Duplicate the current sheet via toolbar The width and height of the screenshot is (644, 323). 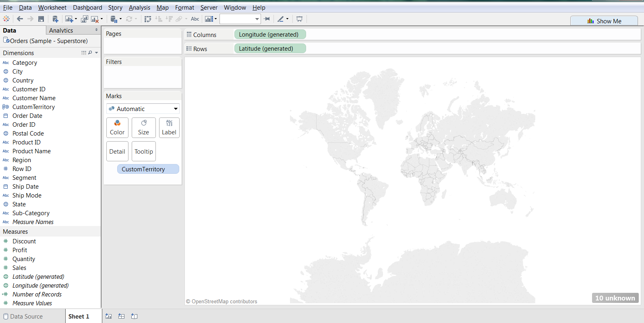(x=85, y=19)
